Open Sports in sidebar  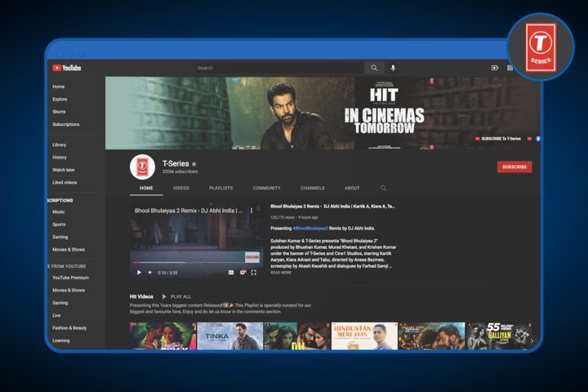click(59, 225)
